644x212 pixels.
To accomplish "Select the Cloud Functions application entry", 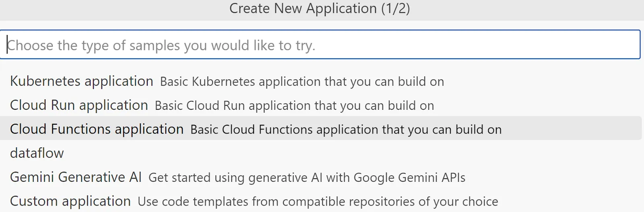I will [97, 129].
